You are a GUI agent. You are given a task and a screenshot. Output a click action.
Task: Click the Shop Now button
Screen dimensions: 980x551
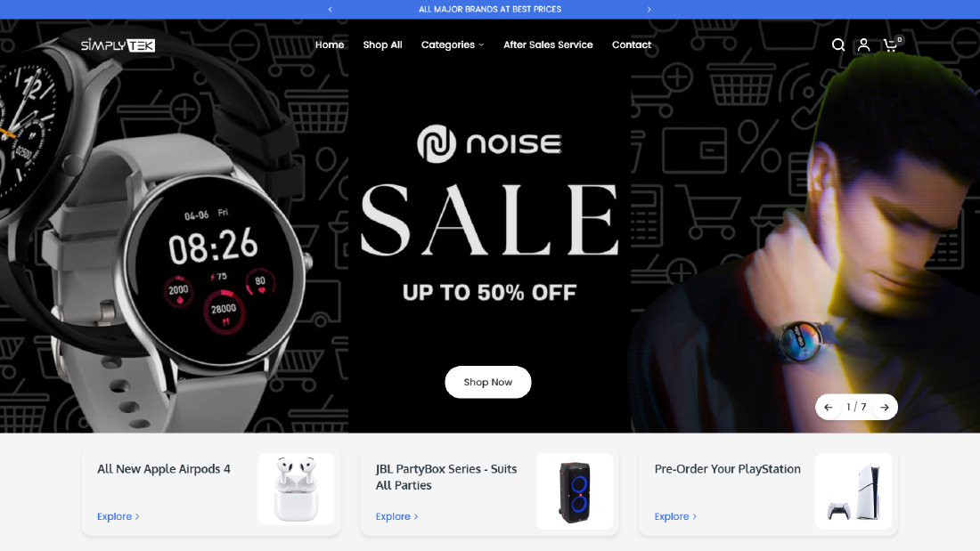[487, 383]
